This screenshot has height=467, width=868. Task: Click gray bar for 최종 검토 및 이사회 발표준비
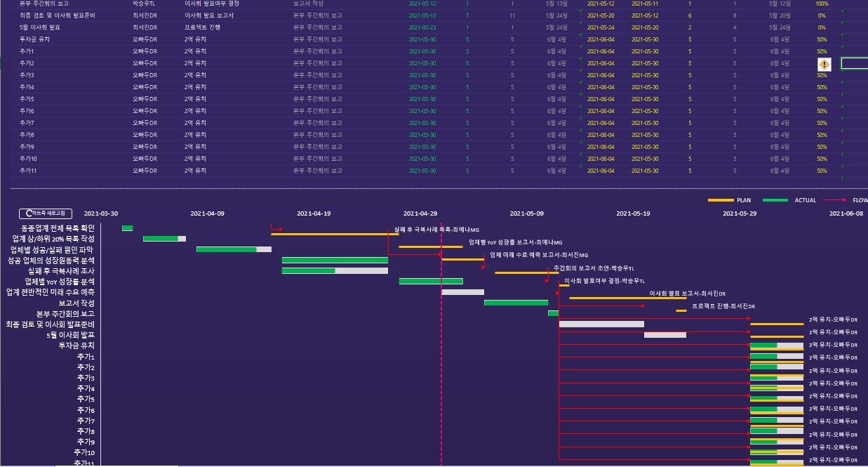[601, 324]
